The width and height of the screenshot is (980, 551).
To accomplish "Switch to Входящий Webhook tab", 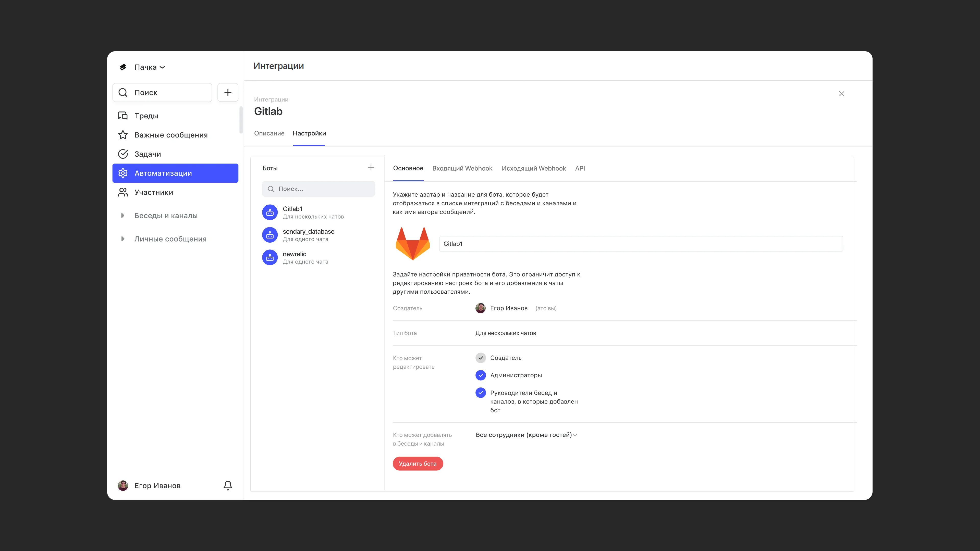I will coord(462,168).
